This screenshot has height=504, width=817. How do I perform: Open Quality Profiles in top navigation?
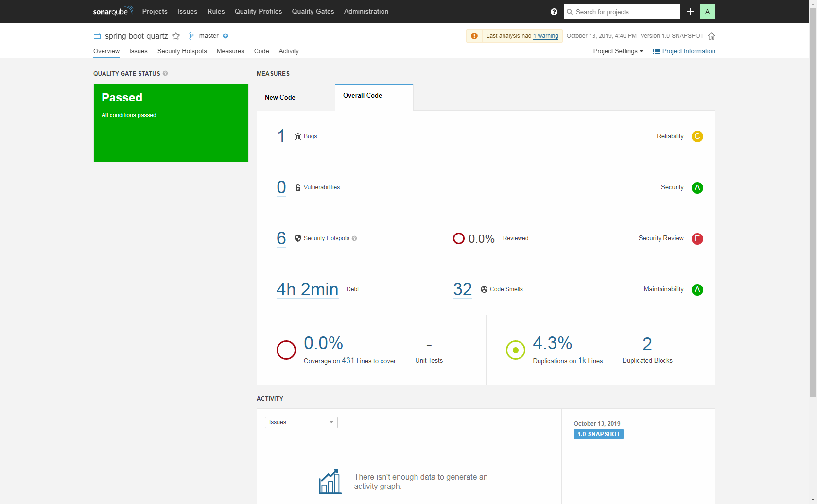258,11
